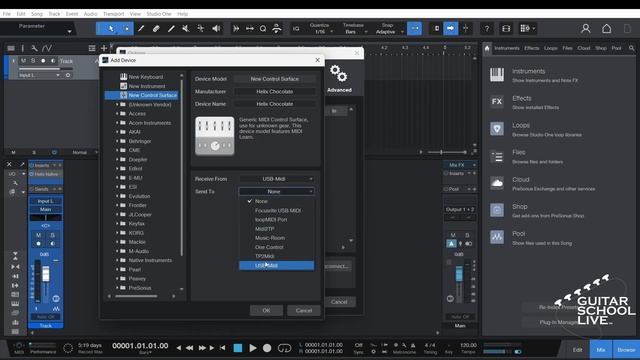640x360 pixels.
Task: Click the Cloud icon in browser
Action: point(497,183)
